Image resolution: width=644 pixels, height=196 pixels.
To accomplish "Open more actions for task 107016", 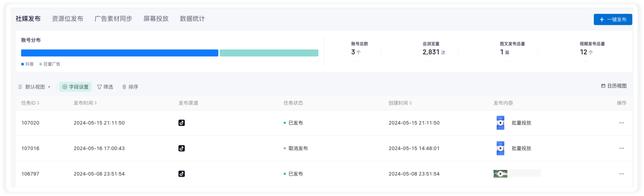I will point(621,148).
